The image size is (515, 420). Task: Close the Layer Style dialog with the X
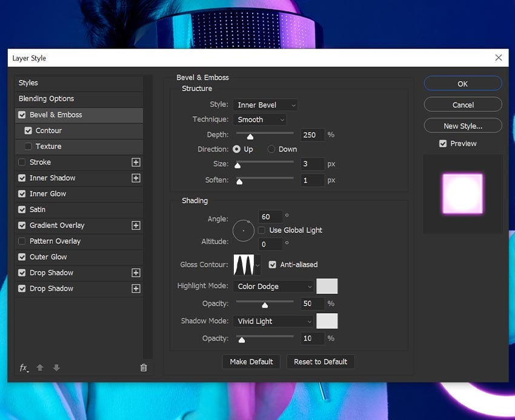(499, 57)
